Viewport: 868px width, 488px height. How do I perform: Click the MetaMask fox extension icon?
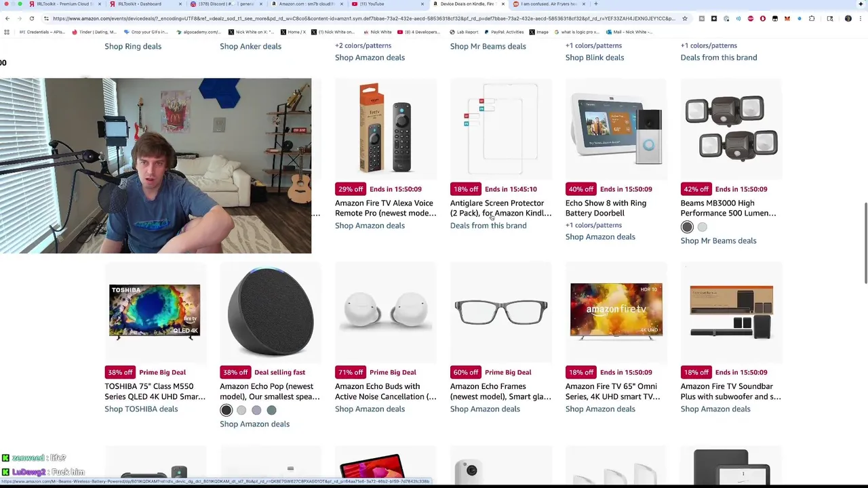(787, 18)
